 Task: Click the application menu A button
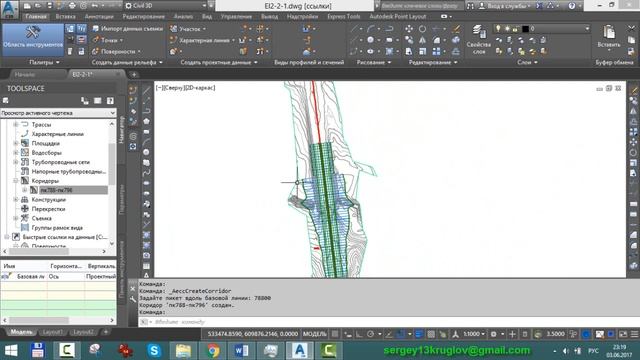(x=9, y=9)
